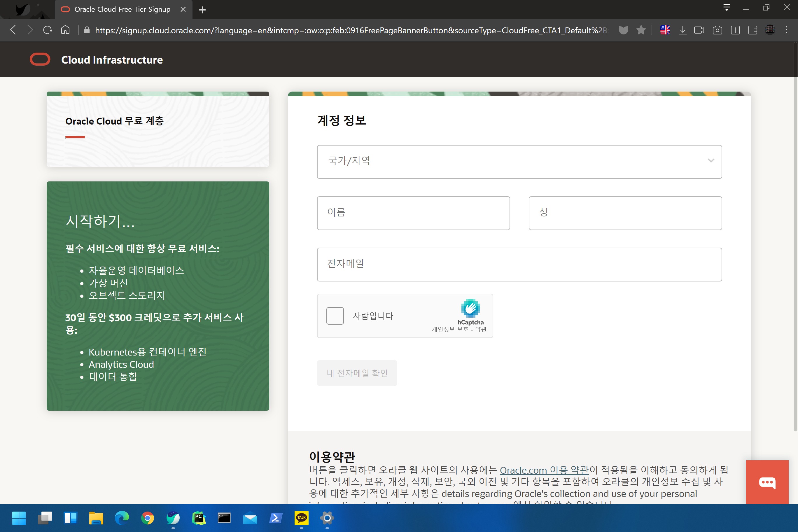The image size is (798, 532).
Task: Open the Oracle.com 이용 약관 link
Action: point(544,470)
